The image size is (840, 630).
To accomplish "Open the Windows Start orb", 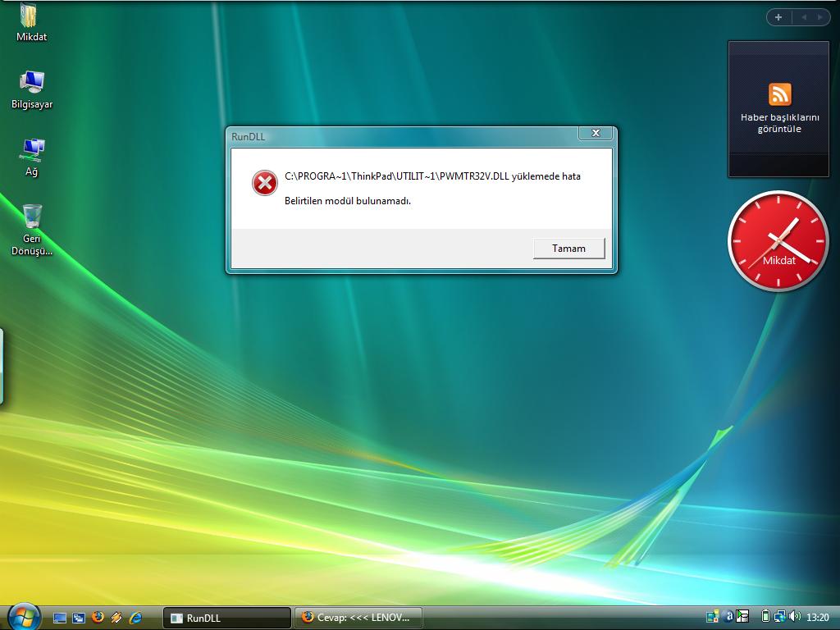I will [23, 617].
